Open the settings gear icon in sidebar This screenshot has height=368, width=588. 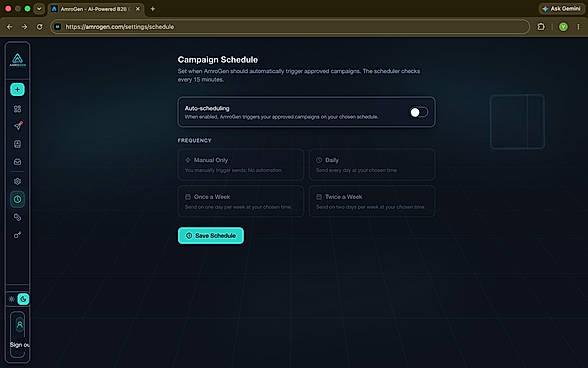[17, 182]
